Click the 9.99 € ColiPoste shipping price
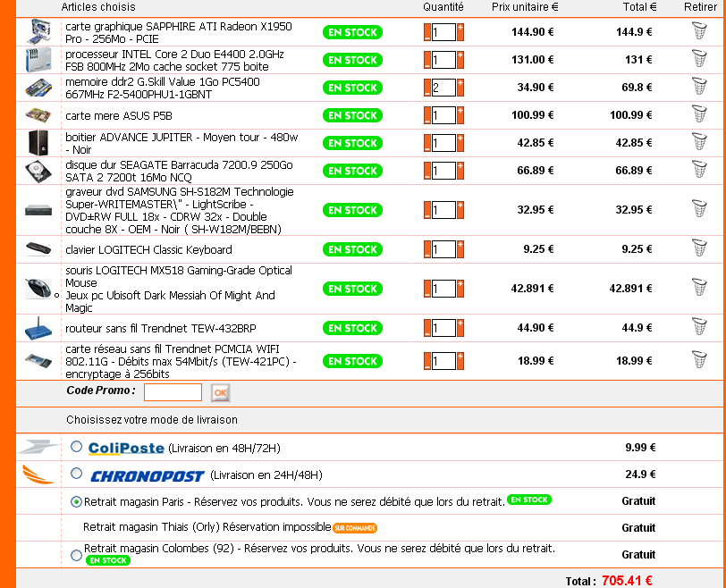The height and width of the screenshot is (588, 726). coord(640,448)
